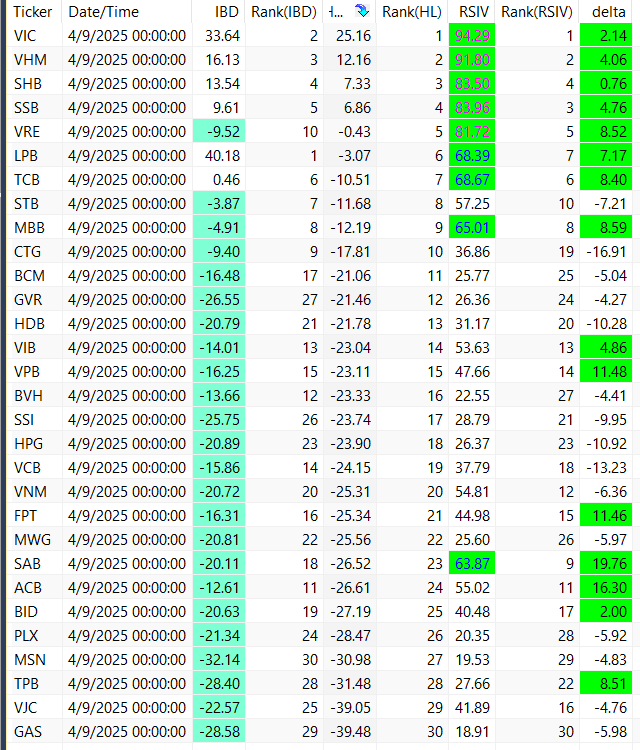Sort by the Ticker column header
640x750 pixels.
(33, 11)
